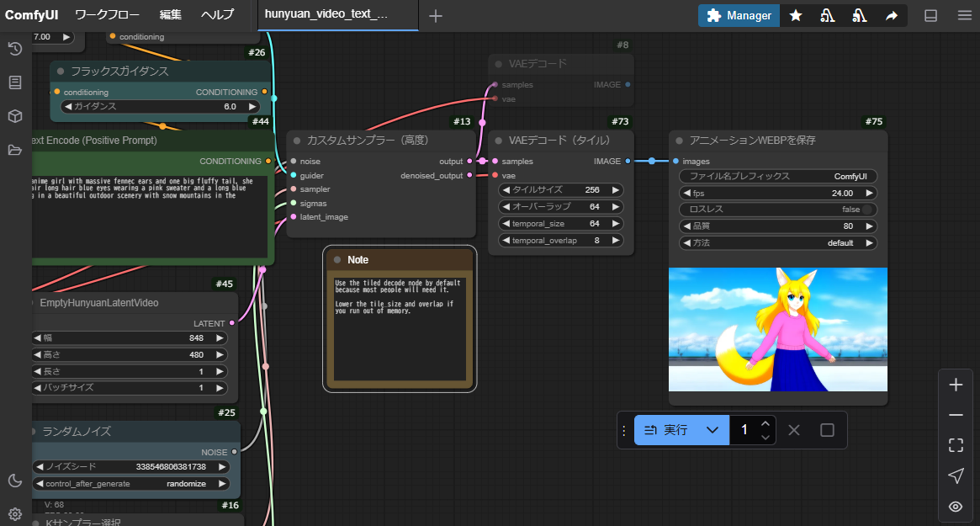Image resolution: width=980 pixels, height=526 pixels.
Task: Edit the Note text area
Action: click(x=400, y=328)
